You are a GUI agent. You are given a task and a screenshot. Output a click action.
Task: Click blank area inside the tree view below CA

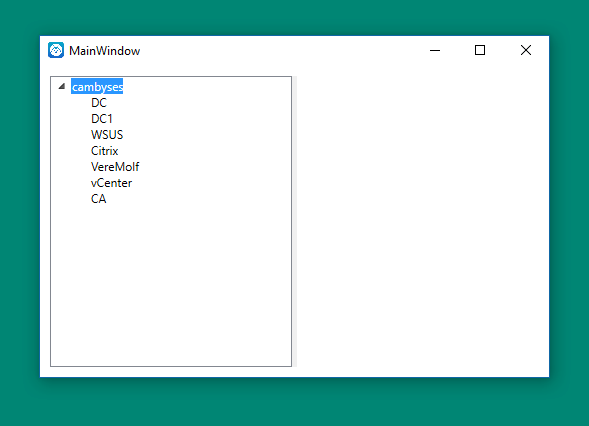tap(171, 286)
